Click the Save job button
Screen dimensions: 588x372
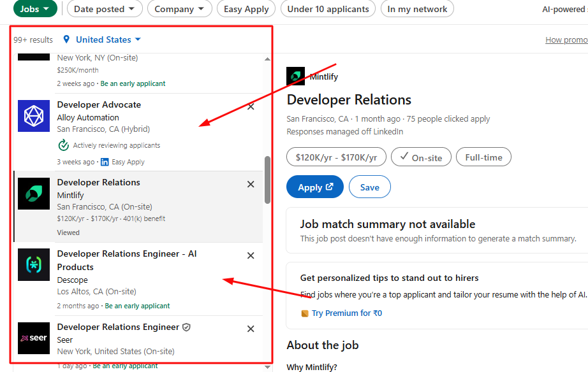click(x=370, y=187)
